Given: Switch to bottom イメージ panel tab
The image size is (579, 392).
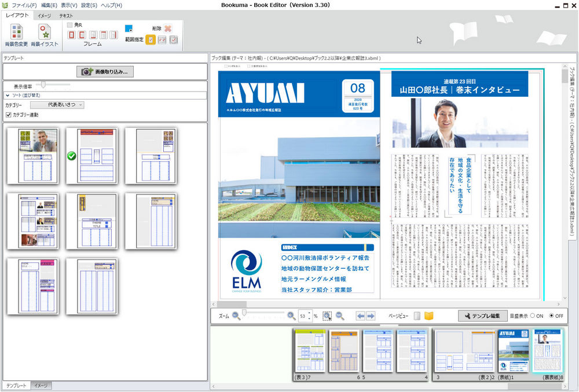Looking at the screenshot, I should click(x=41, y=386).
